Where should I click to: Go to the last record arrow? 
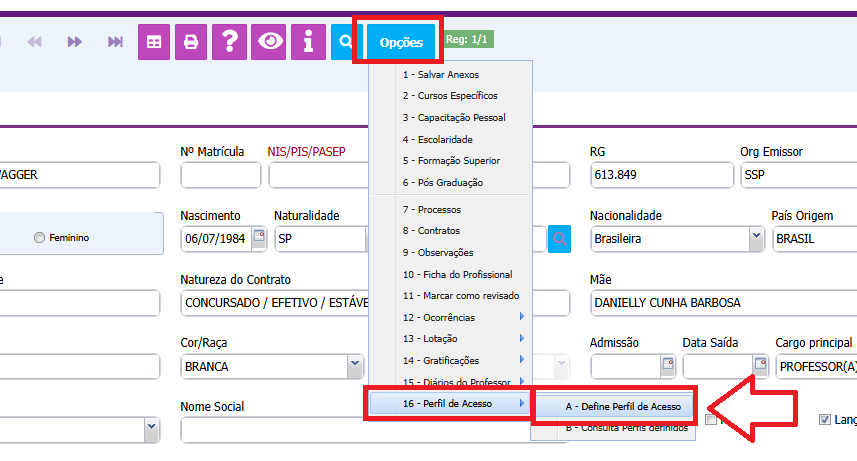pos(115,42)
